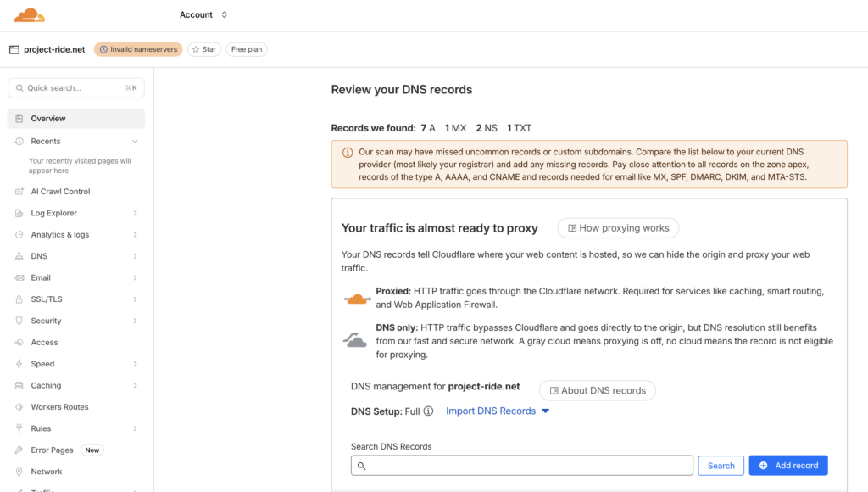
Task: Open the How proxying works link
Action: [x=618, y=228]
